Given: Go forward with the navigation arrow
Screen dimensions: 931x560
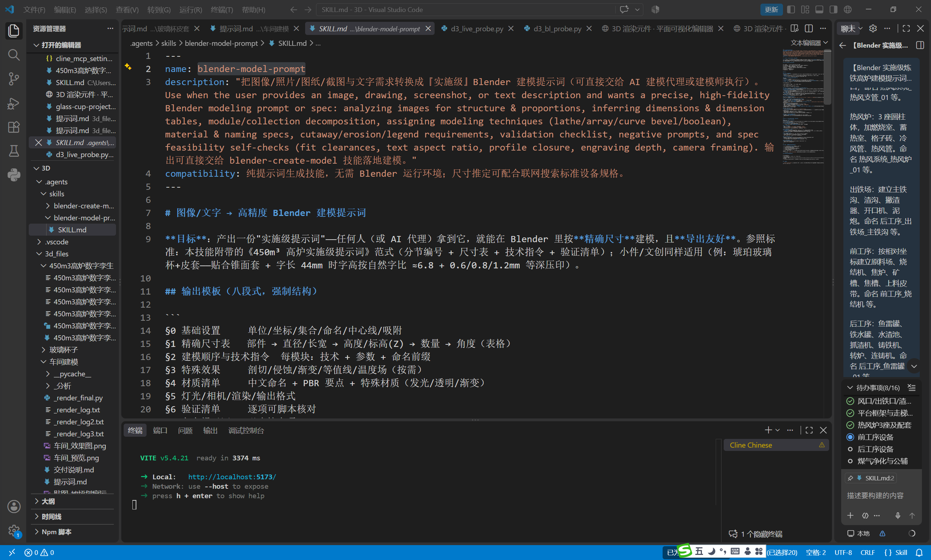Looking at the screenshot, I should click(308, 10).
